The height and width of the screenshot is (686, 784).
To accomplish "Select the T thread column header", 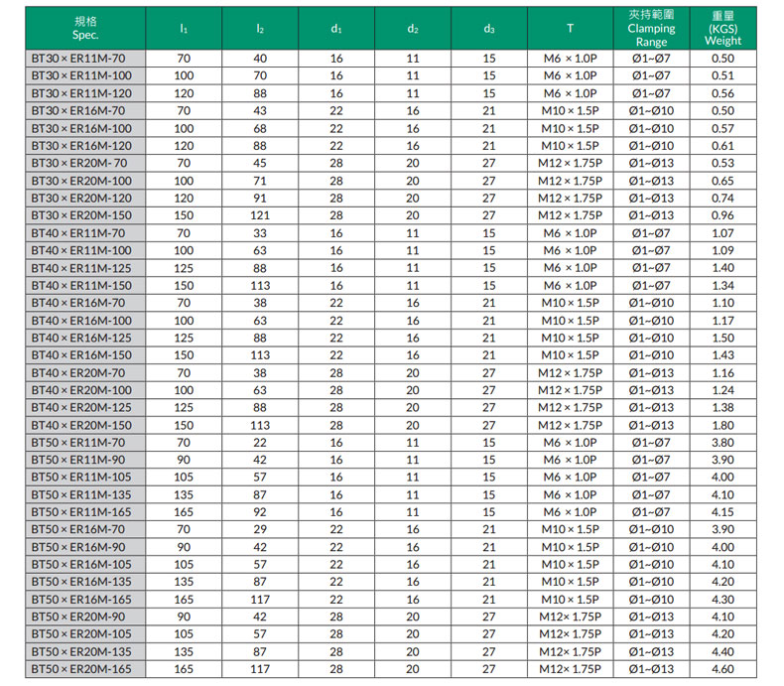I will [x=570, y=28].
